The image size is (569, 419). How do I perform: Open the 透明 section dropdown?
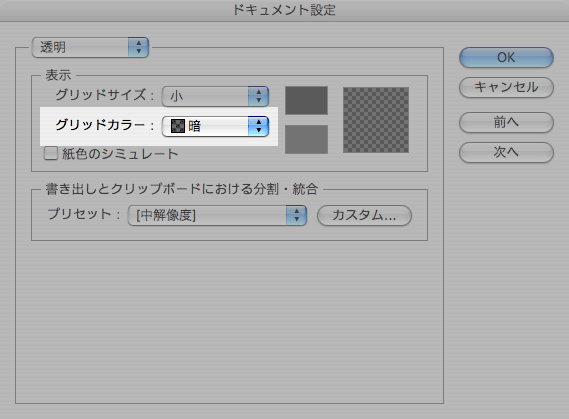click(x=90, y=47)
